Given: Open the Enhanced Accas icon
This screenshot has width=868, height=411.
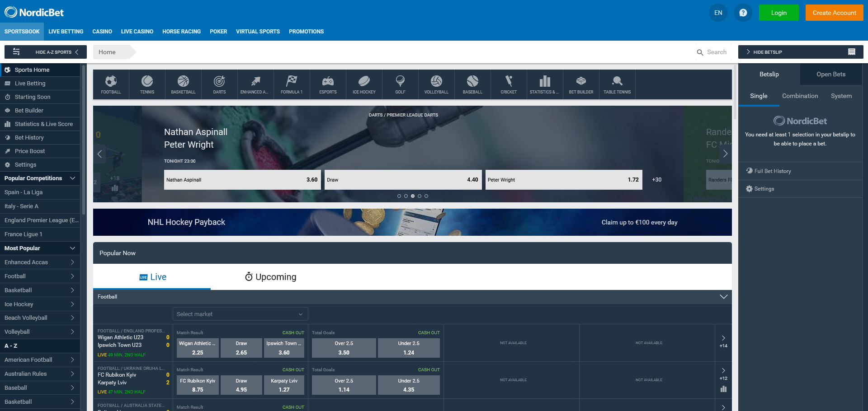Looking at the screenshot, I should click(x=255, y=84).
